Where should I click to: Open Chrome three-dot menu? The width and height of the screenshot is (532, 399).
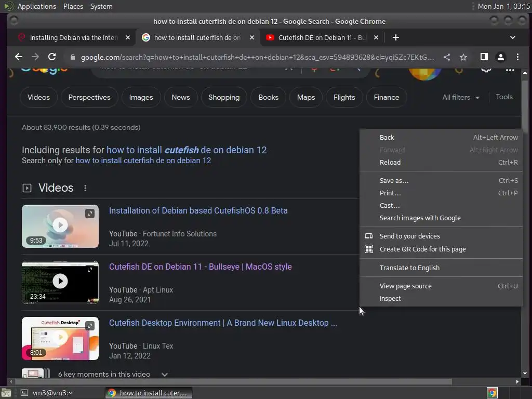(x=517, y=57)
